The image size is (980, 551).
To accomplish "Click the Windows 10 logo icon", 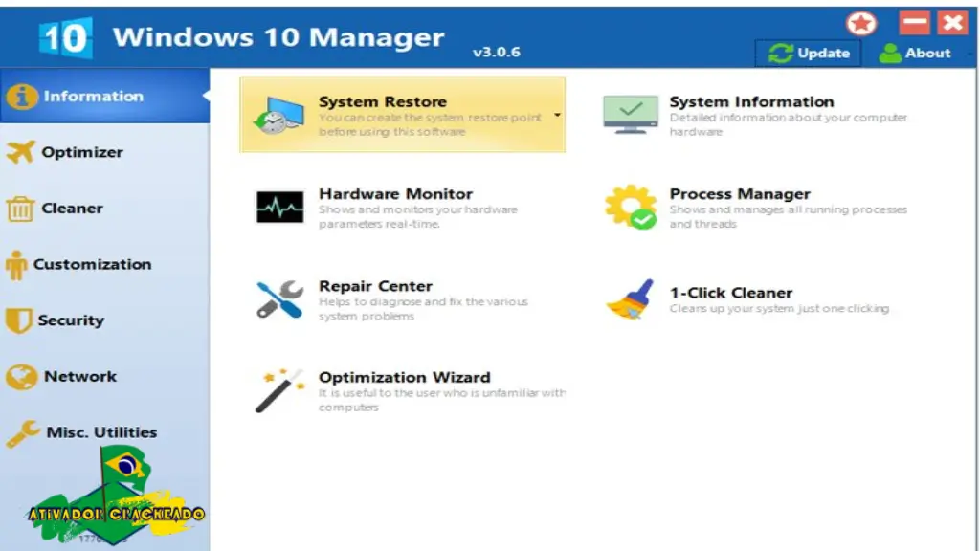I will pos(65,38).
